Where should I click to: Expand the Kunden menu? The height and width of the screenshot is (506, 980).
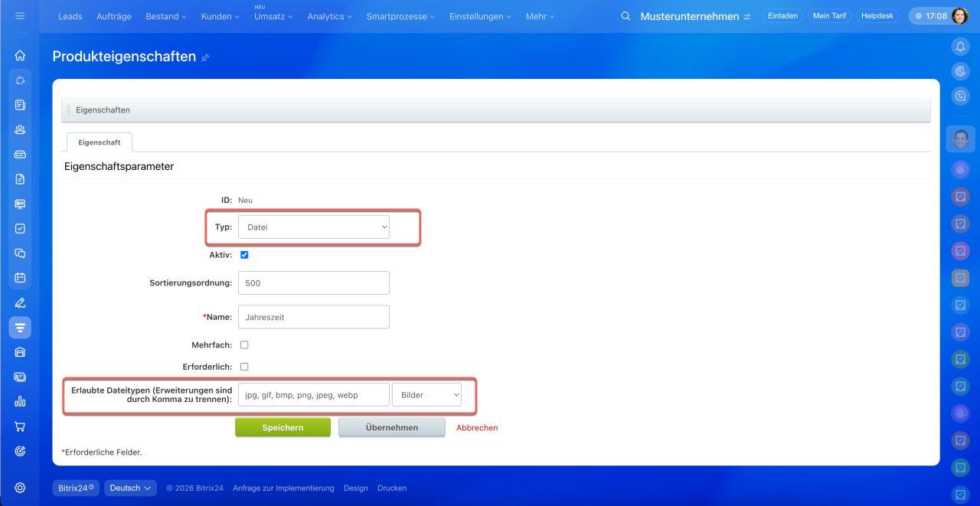tap(220, 16)
